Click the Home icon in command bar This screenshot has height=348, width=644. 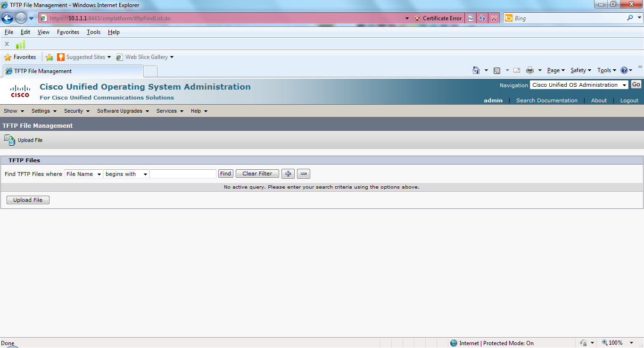point(476,70)
